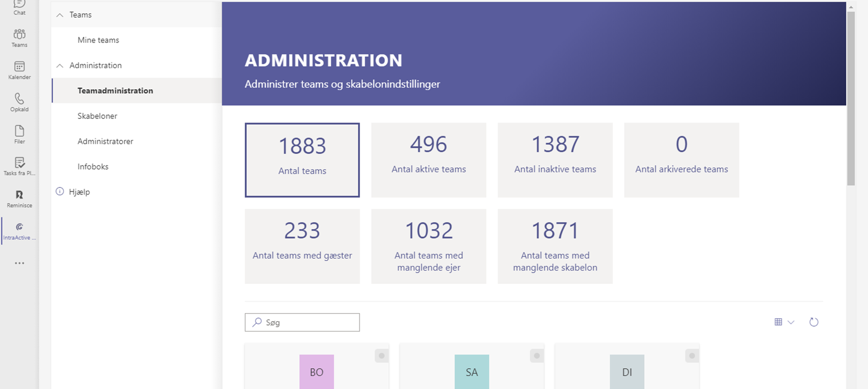The width and height of the screenshot is (868, 389).
Task: Show more apps via ellipsis icon
Action: [19, 263]
